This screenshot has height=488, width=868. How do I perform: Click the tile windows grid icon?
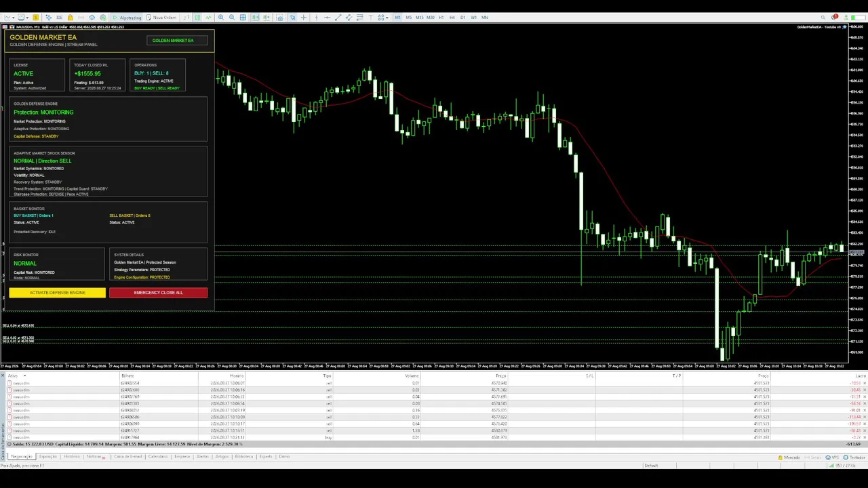(243, 18)
